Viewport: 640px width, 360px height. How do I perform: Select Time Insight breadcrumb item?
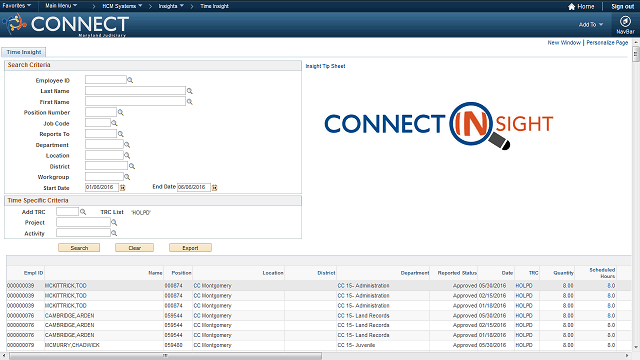tap(214, 6)
